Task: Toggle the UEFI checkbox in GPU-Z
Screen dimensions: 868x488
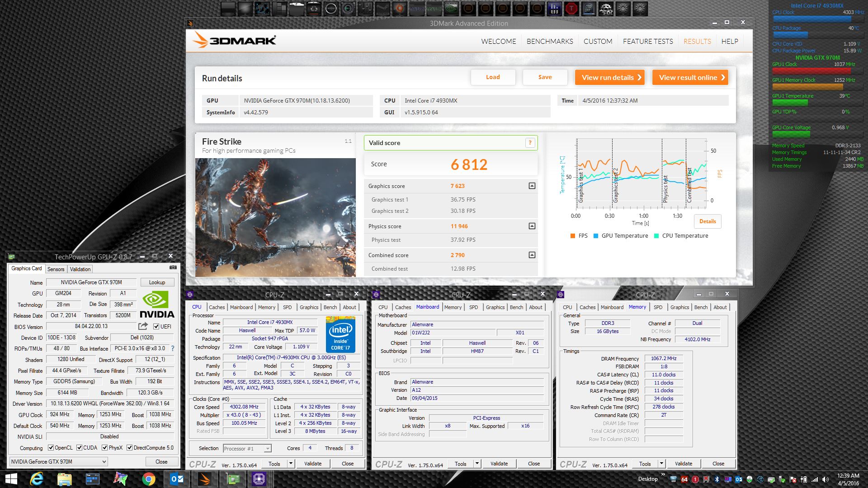Action: coord(156,326)
